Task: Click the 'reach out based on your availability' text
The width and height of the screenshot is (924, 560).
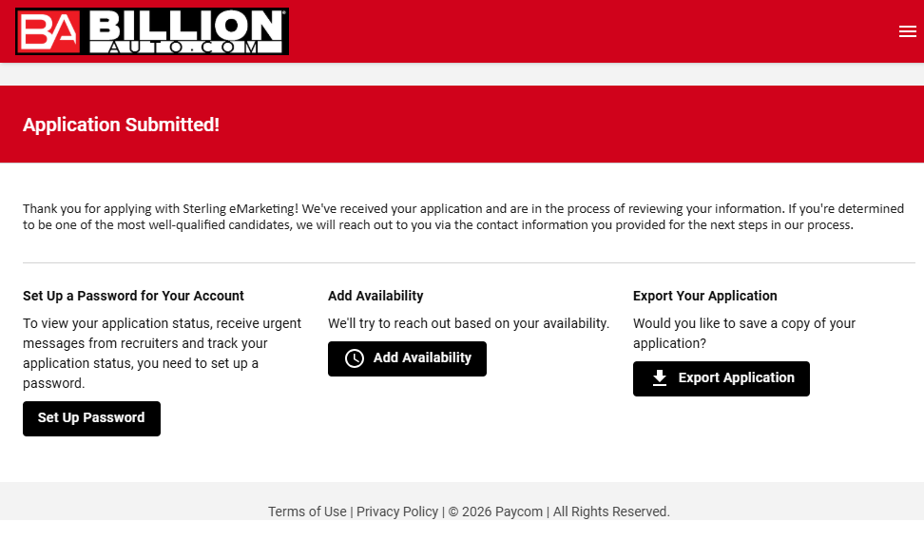Action: (468, 323)
